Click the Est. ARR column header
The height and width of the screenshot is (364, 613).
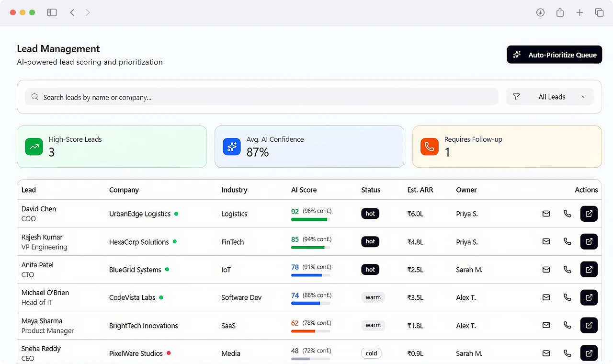[420, 190]
